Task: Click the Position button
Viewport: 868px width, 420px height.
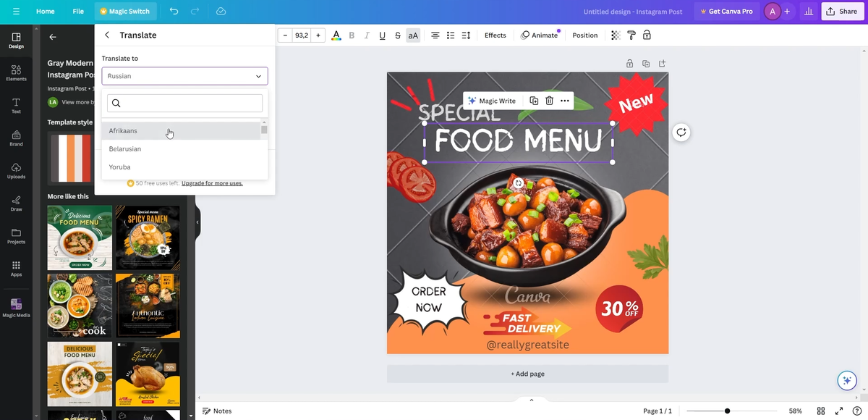Action: (x=585, y=35)
